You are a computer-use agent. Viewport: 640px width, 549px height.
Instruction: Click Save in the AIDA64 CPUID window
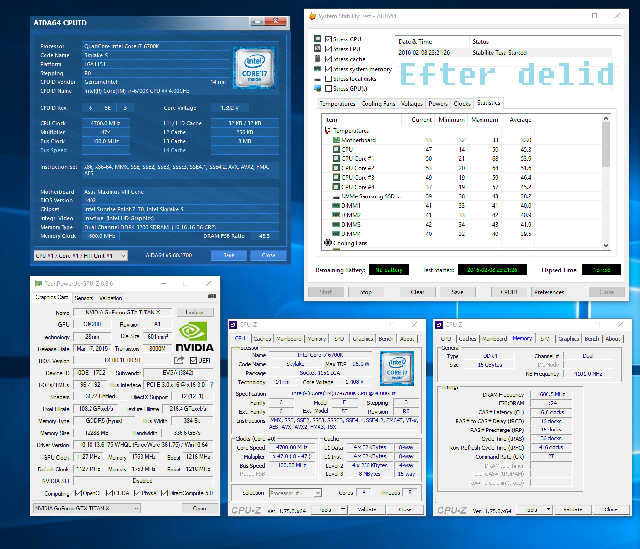[x=229, y=255]
